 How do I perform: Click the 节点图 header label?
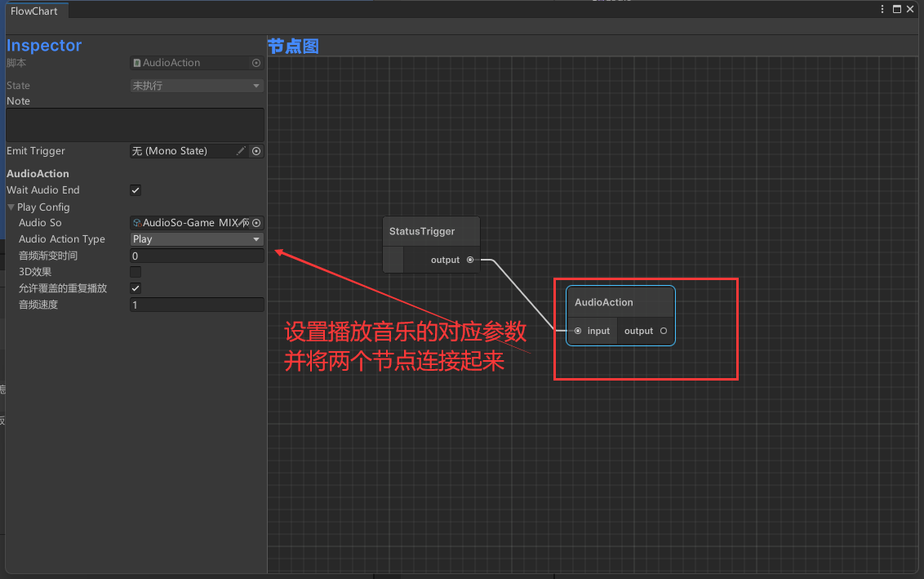(293, 46)
